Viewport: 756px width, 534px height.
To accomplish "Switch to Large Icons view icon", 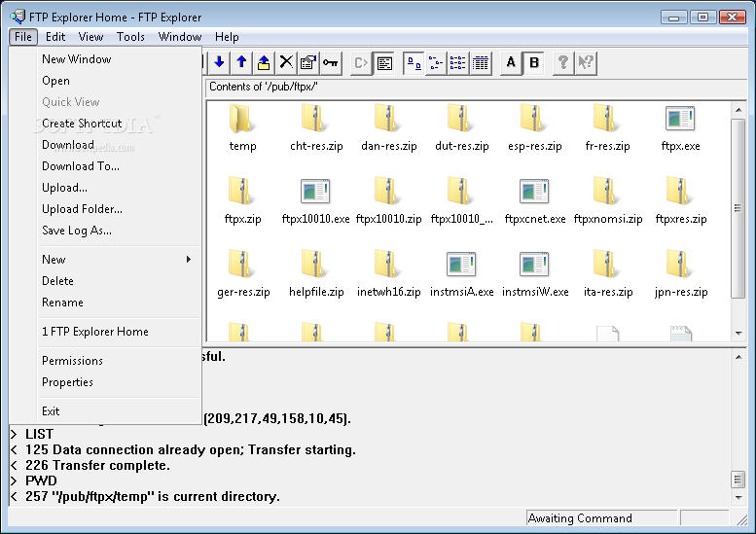I will [x=414, y=62].
